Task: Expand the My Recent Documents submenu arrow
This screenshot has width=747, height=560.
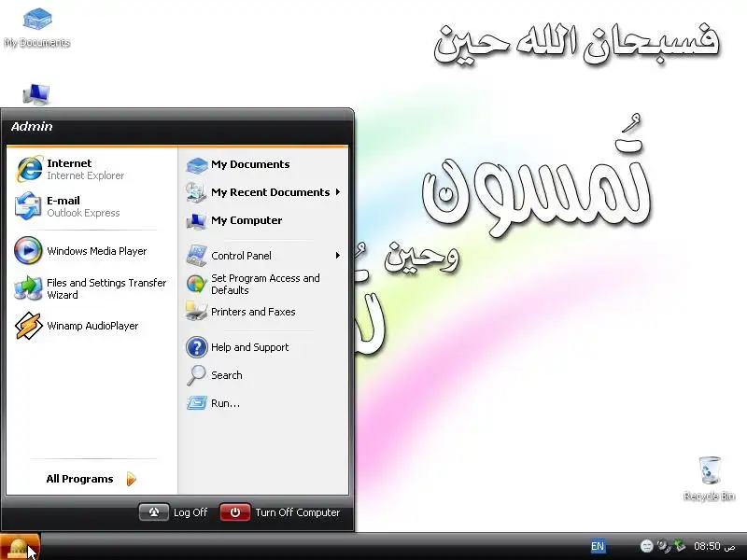Action: click(x=338, y=192)
